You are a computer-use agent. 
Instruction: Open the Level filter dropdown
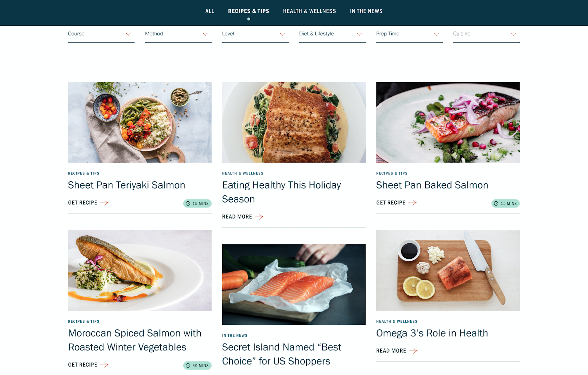point(255,34)
